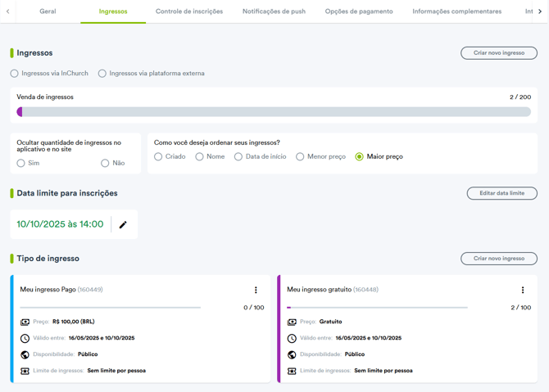The height and width of the screenshot is (392, 549).
Task: Show next tabs with right chevron arrow
Action: [x=540, y=11]
